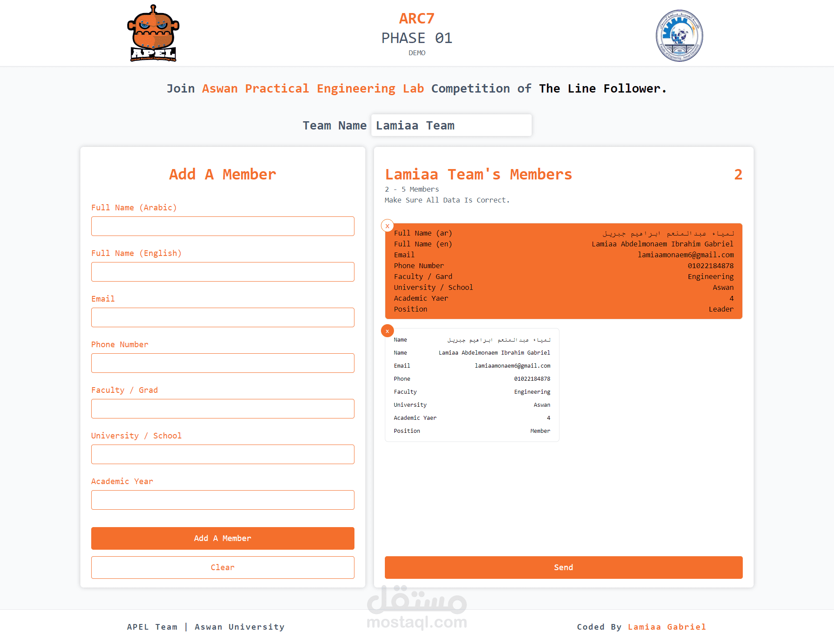
Task: Click the Send button to submit team
Action: [564, 567]
